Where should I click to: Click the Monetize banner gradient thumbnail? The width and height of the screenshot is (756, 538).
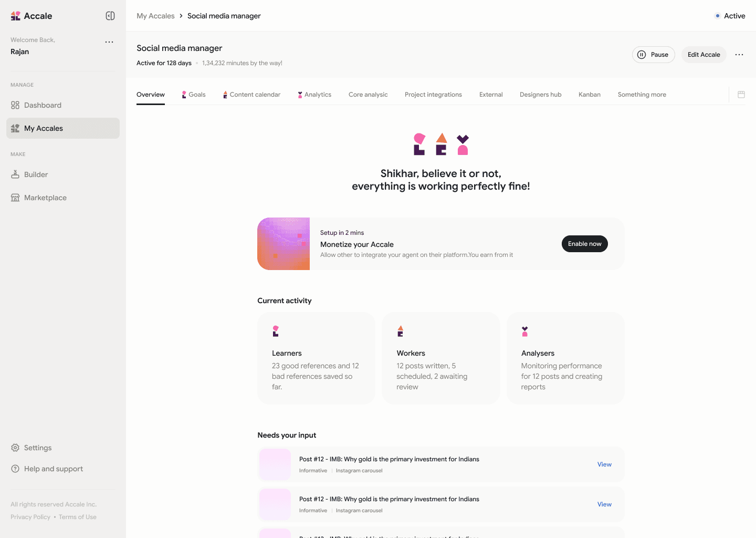click(283, 244)
